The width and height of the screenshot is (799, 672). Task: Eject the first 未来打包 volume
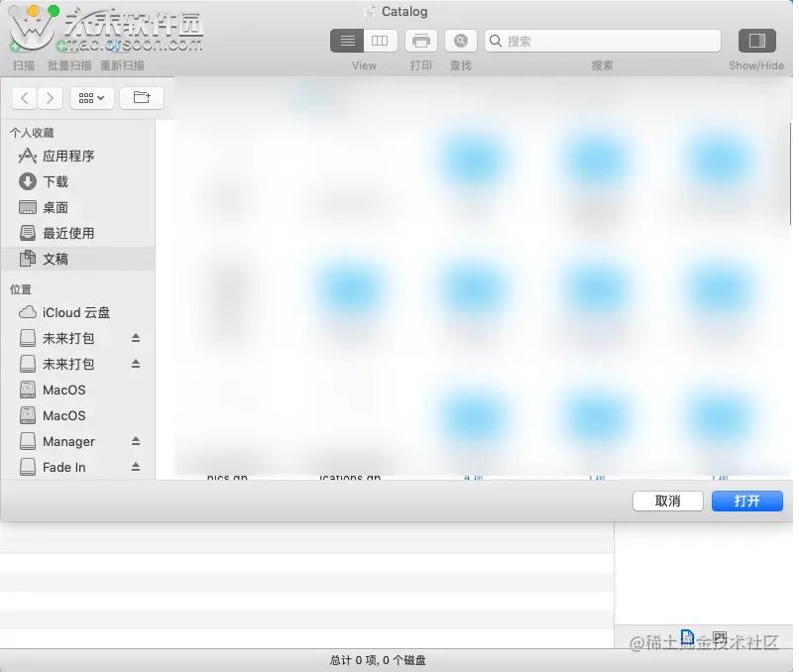click(136, 338)
